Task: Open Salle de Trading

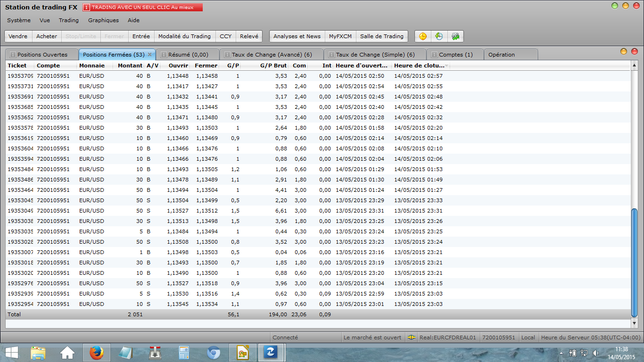Action: (x=382, y=36)
